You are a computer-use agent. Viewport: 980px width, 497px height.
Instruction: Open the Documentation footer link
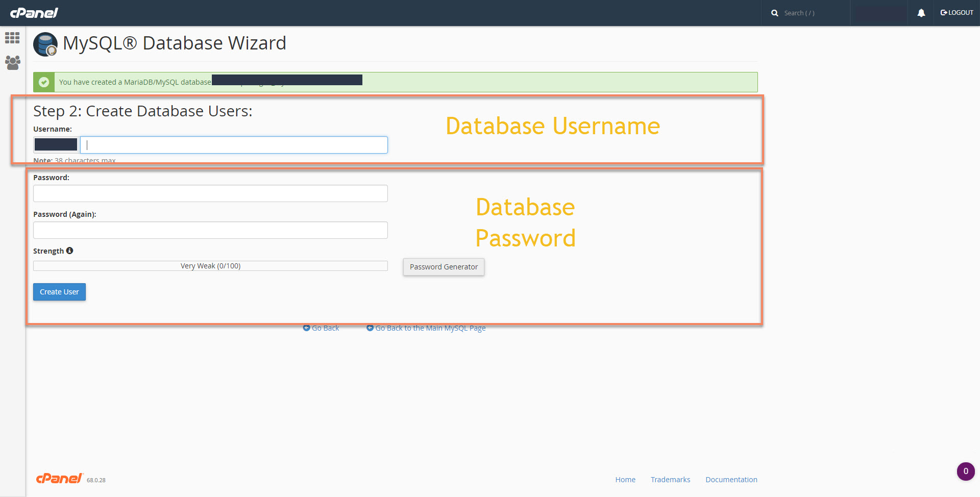coord(731,480)
